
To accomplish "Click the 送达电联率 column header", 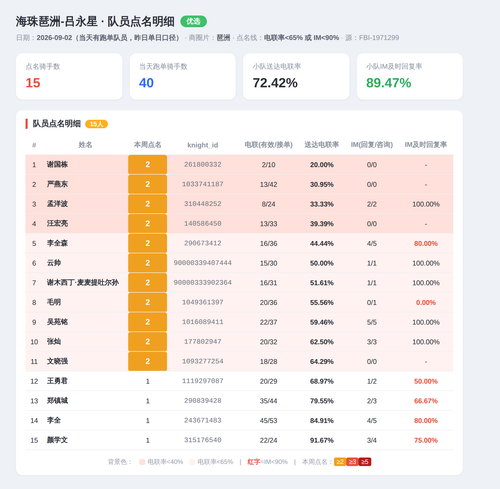I will (322, 145).
